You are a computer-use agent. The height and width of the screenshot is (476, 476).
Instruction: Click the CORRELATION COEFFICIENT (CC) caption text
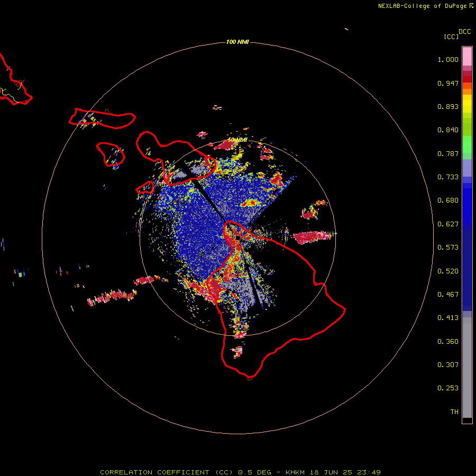click(167, 472)
